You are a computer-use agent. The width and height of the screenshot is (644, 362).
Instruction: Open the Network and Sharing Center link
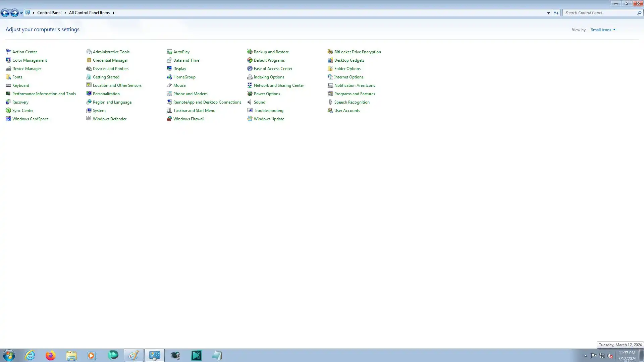point(279,85)
